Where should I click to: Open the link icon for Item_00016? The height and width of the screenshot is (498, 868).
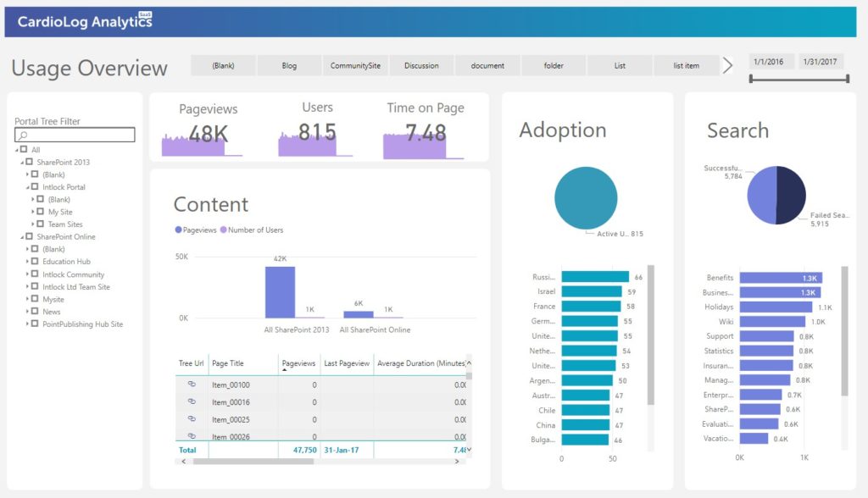point(192,401)
